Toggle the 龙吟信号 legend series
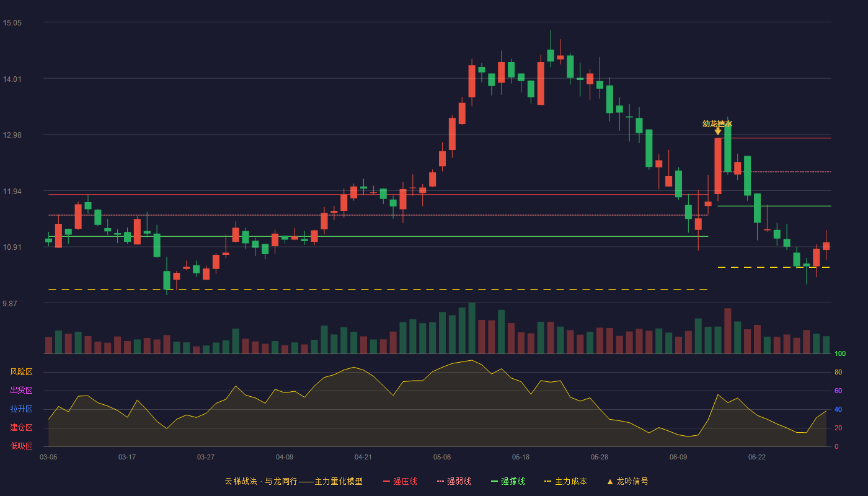868x496 pixels. [x=627, y=481]
